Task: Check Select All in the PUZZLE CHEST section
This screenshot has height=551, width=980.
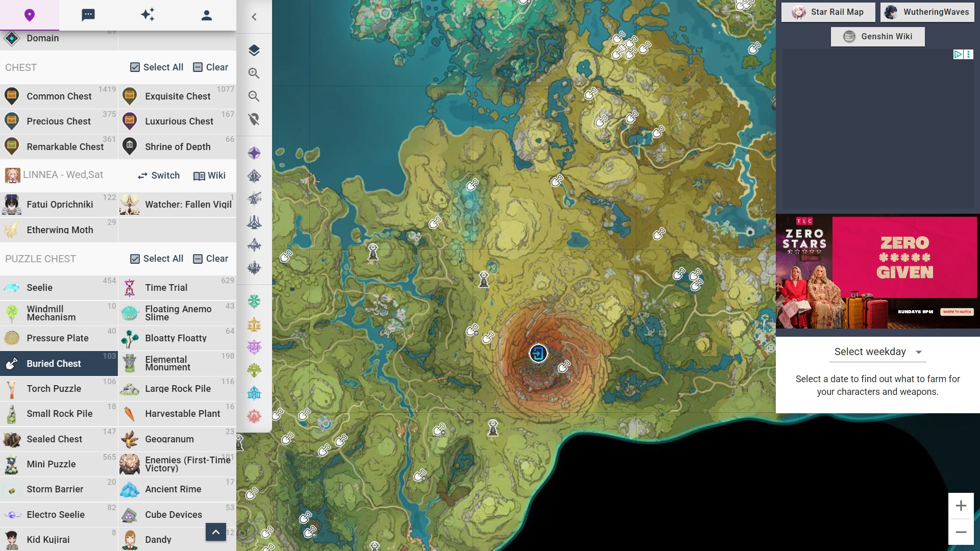Action: point(157,259)
